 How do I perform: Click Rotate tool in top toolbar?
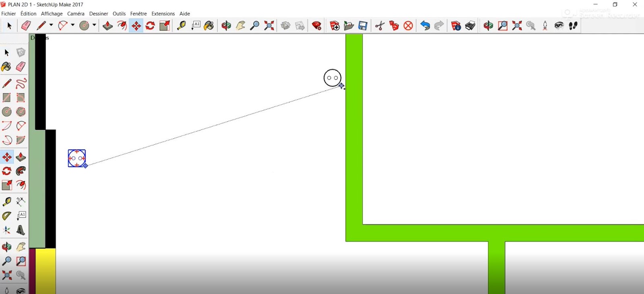(x=150, y=26)
